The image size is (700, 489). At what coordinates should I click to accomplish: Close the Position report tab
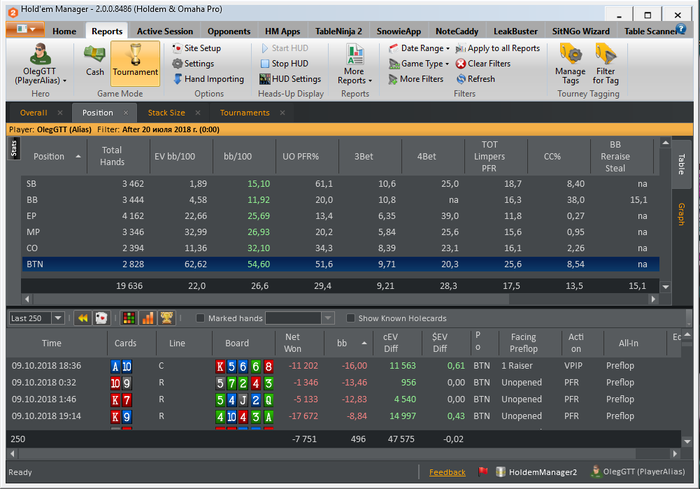click(x=126, y=113)
